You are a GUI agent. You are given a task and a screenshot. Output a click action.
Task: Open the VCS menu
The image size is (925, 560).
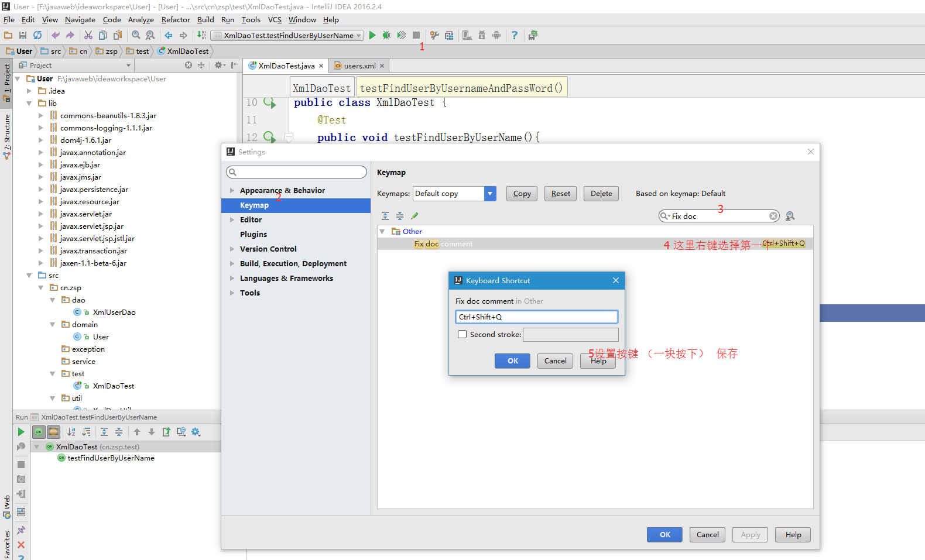pyautogui.click(x=275, y=19)
